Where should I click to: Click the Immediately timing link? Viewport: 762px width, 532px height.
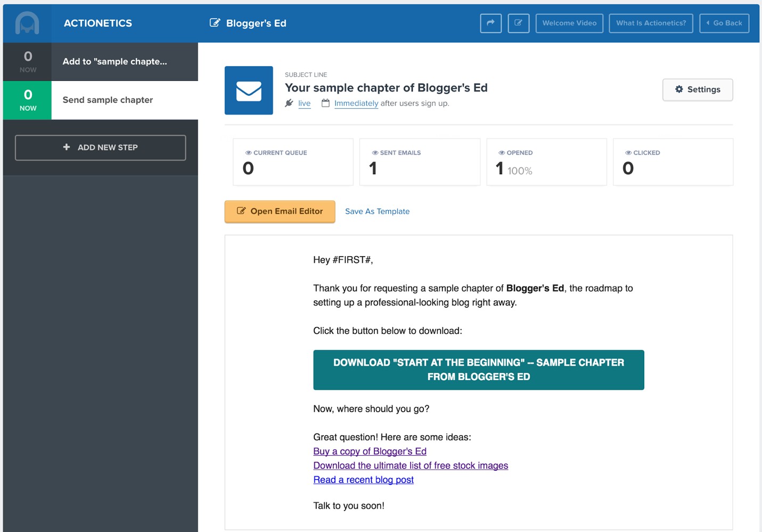tap(356, 103)
